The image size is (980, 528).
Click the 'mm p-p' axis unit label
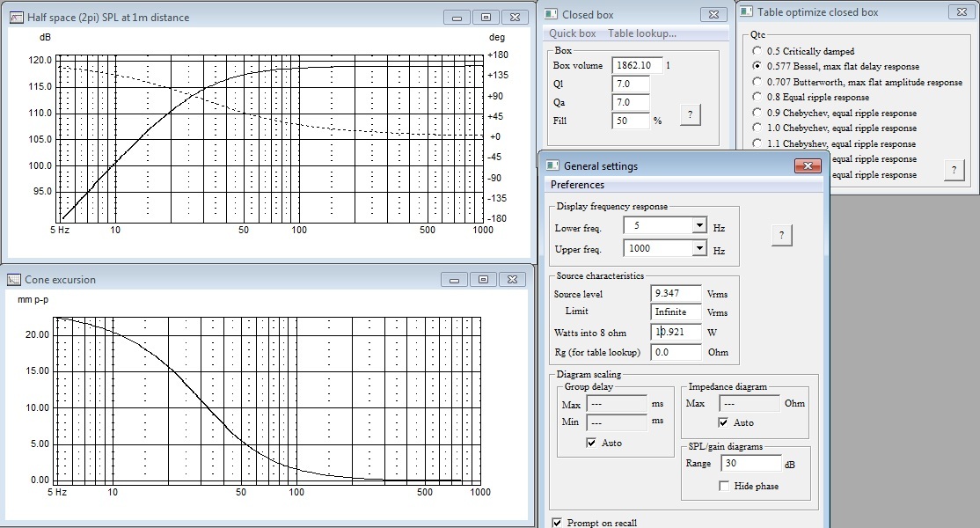point(33,300)
